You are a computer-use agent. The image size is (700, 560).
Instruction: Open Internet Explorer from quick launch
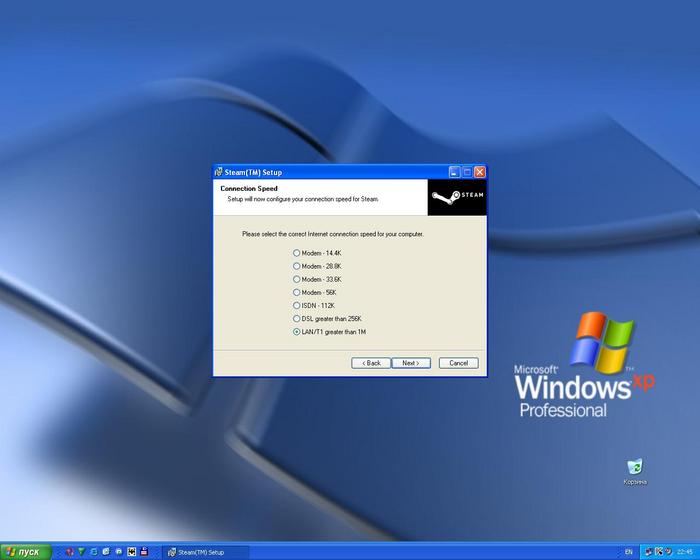click(94, 552)
